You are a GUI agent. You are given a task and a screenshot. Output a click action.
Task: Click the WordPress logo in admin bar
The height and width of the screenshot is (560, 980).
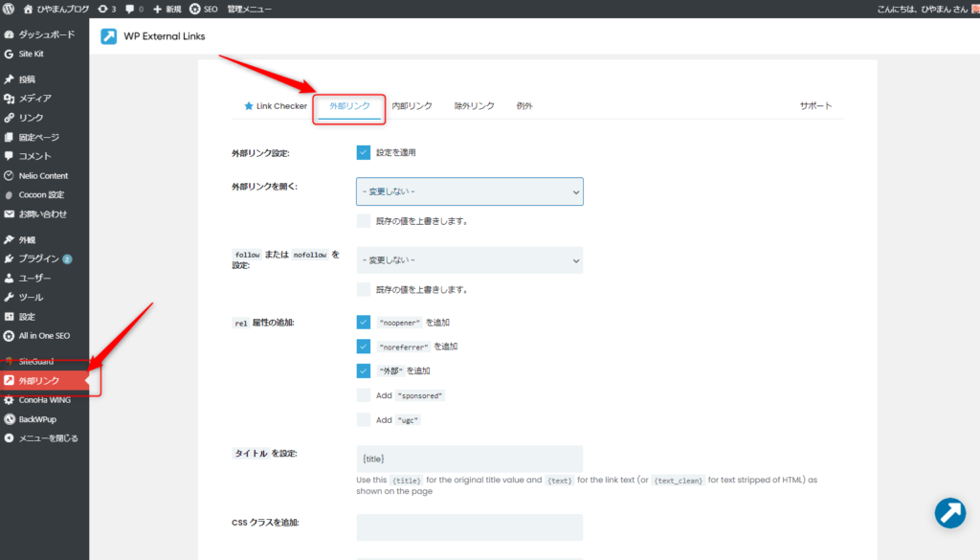pyautogui.click(x=9, y=9)
